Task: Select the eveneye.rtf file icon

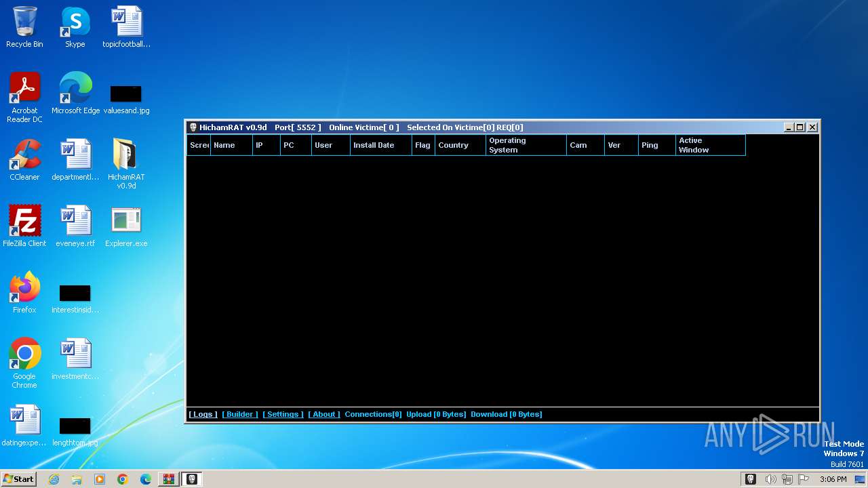Action: (x=75, y=226)
